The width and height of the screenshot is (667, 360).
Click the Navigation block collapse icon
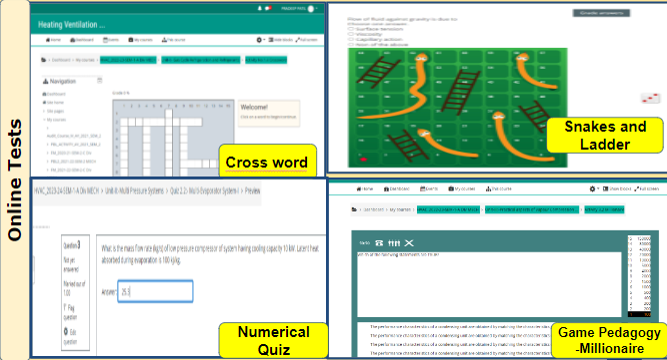100,80
